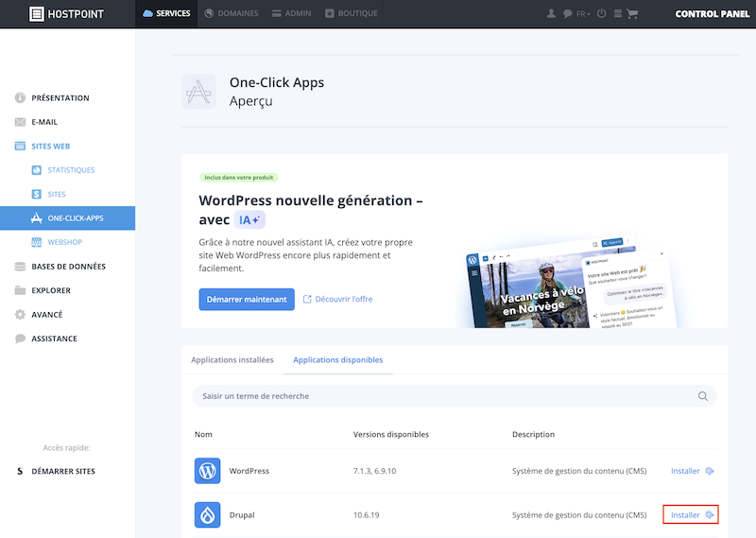
Task: Click the search magnifier icon
Action: (x=702, y=396)
